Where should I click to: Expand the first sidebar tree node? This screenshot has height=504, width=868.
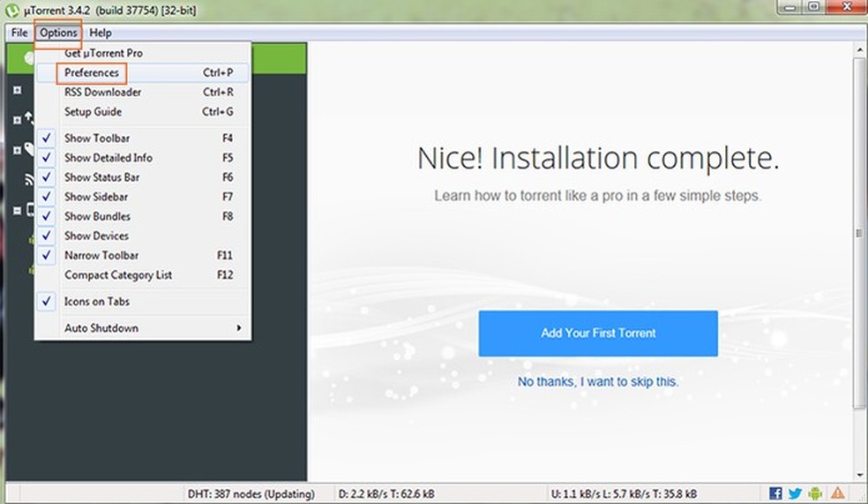(x=17, y=90)
